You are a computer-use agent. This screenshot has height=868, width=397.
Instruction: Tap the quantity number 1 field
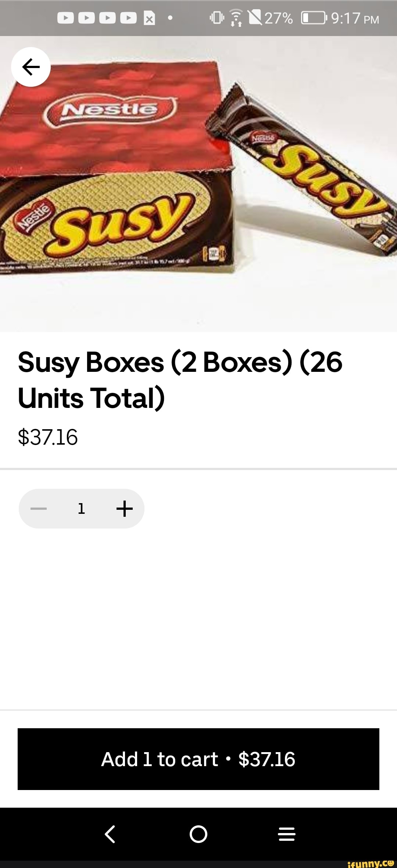tap(82, 509)
